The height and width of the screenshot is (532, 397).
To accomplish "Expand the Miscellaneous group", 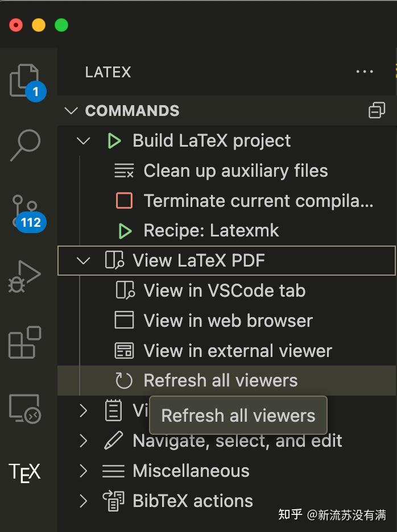I will pyautogui.click(x=84, y=471).
